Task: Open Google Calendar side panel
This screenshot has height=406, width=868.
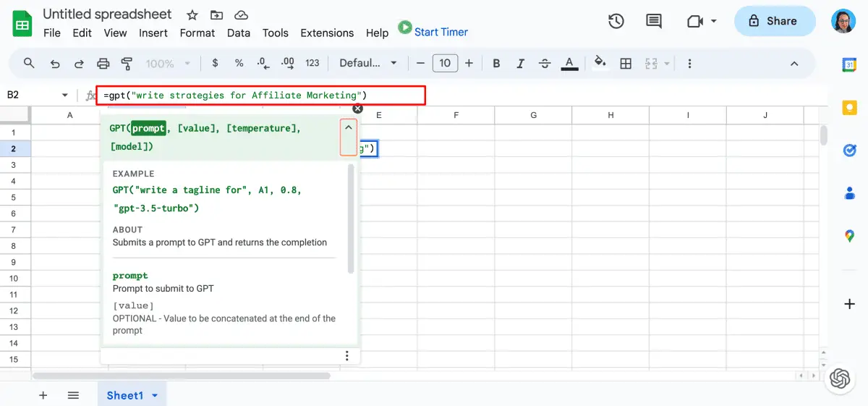Action: point(849,64)
